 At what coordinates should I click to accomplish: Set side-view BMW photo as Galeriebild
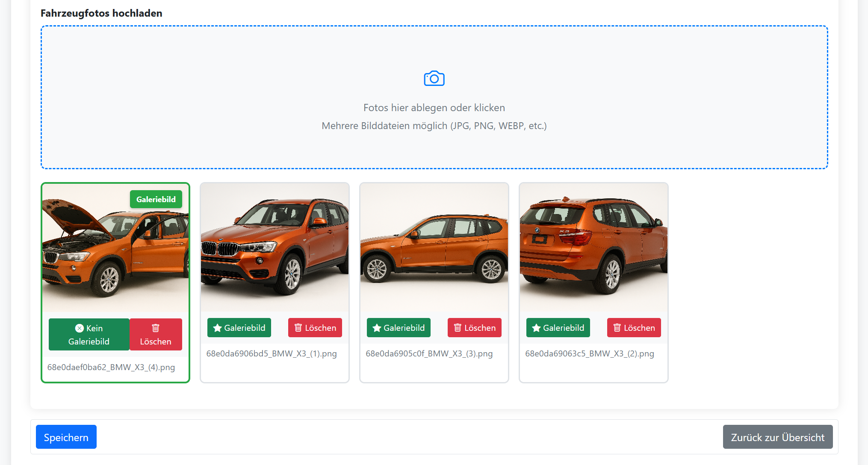399,328
